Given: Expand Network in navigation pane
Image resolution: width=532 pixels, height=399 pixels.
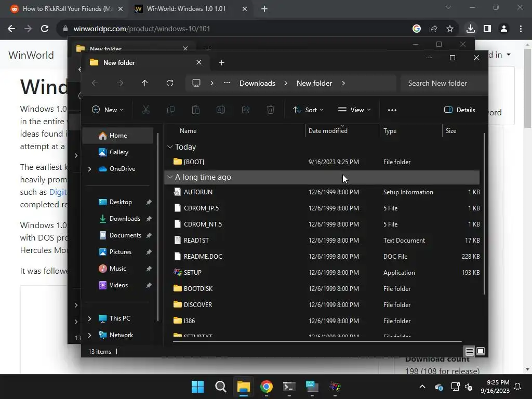Looking at the screenshot, I should click(x=89, y=335).
